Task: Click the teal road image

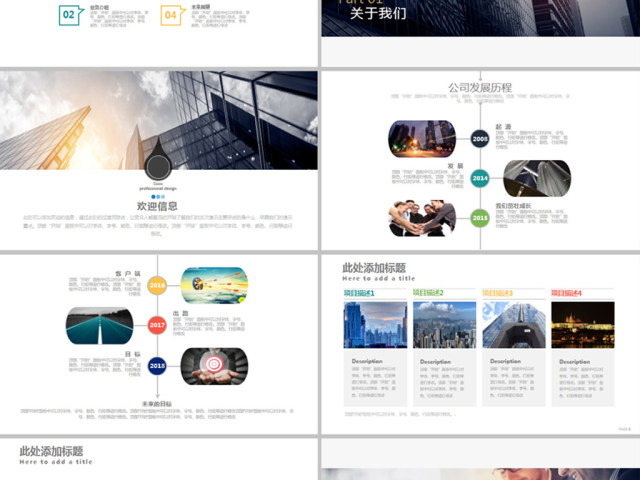Action: click(100, 325)
